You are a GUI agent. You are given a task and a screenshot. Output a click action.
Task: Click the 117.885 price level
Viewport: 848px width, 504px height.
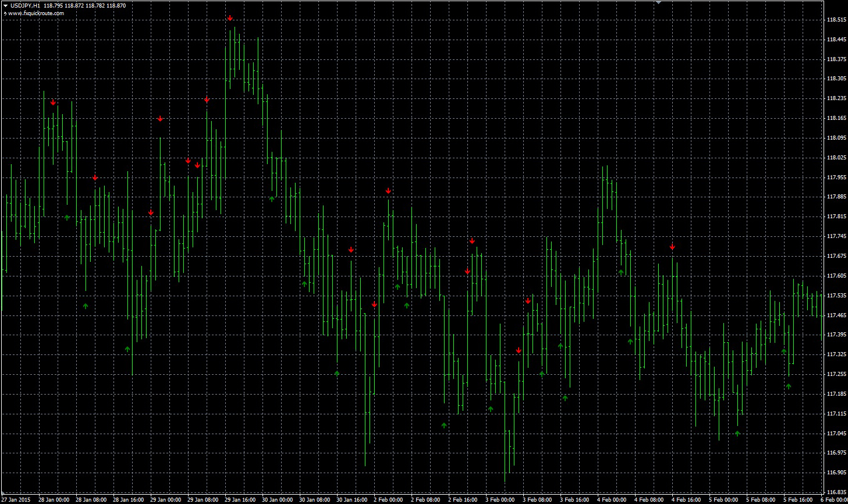click(x=836, y=197)
